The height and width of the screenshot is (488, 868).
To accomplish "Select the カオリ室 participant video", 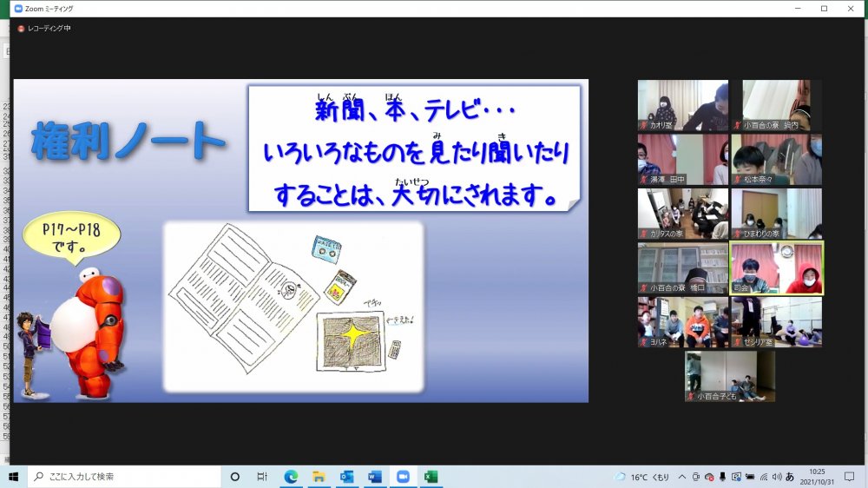I will (x=682, y=105).
